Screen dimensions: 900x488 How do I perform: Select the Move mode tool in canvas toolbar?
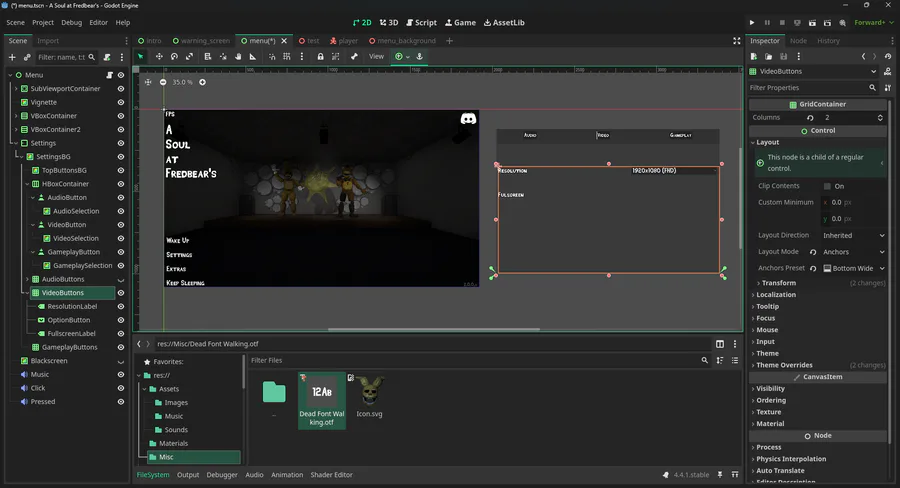tap(159, 56)
